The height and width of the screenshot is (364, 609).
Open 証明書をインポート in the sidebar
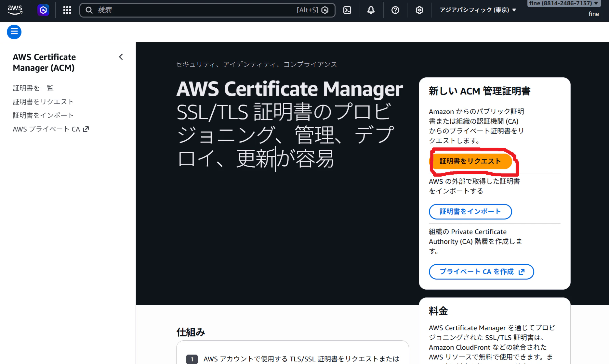pos(43,115)
